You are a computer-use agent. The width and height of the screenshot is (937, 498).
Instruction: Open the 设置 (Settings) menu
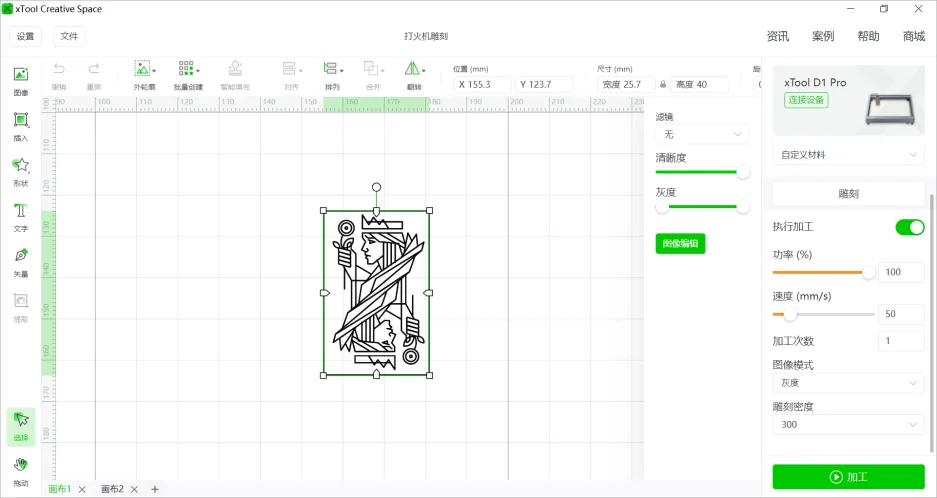(x=26, y=36)
